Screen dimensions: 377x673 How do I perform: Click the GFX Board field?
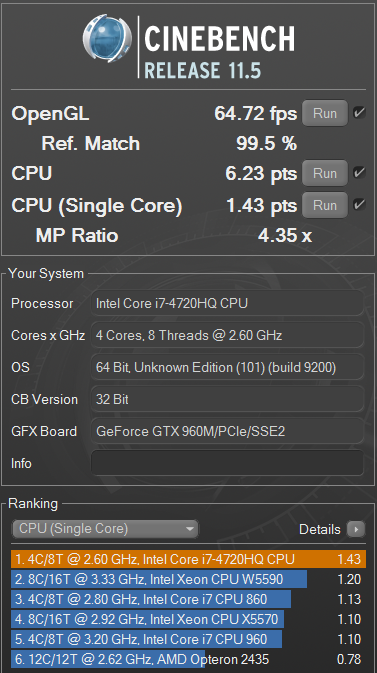pyautogui.click(x=227, y=431)
